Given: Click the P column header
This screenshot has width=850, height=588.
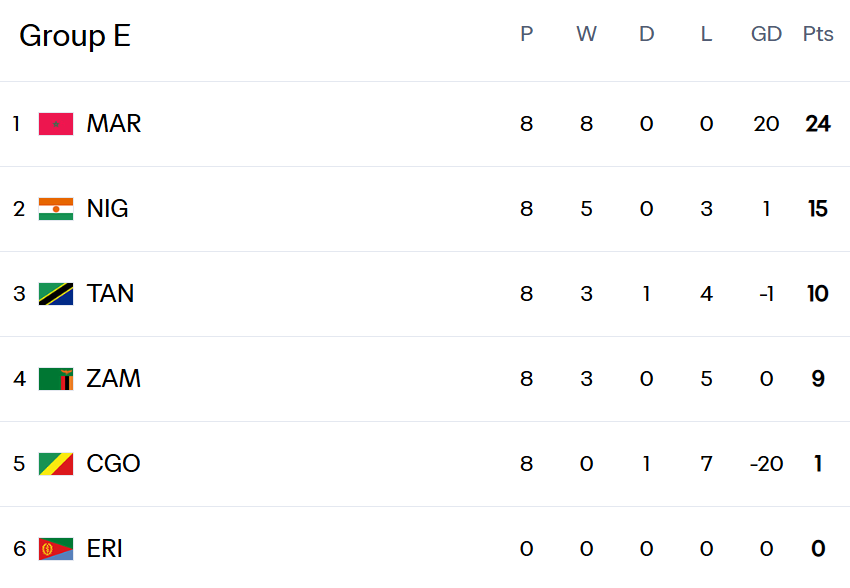Looking at the screenshot, I should [x=527, y=34].
